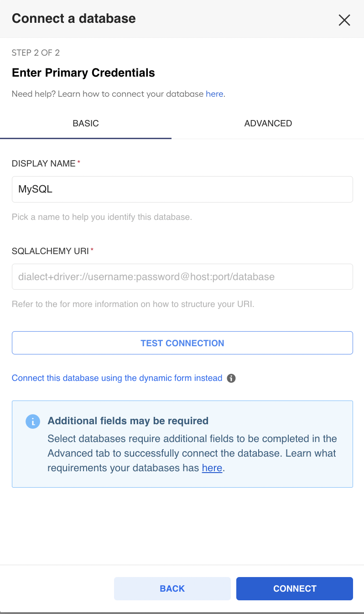Switch to the ADVANCED tab
The height and width of the screenshot is (614, 364).
268,123
